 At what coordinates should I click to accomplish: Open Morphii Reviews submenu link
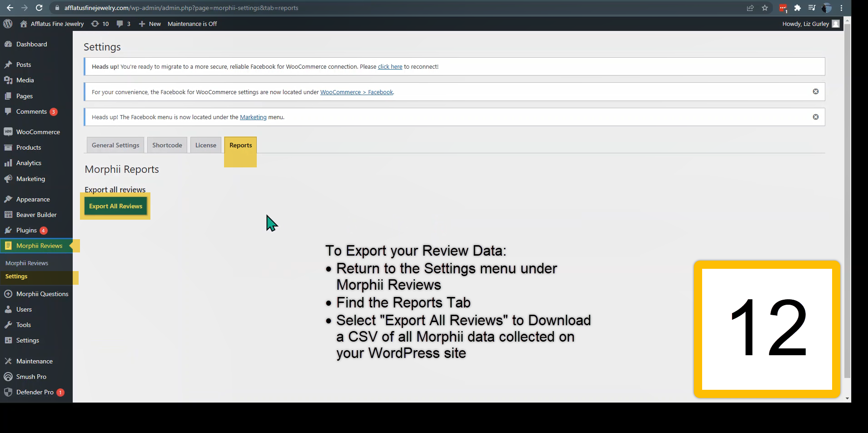(27, 263)
